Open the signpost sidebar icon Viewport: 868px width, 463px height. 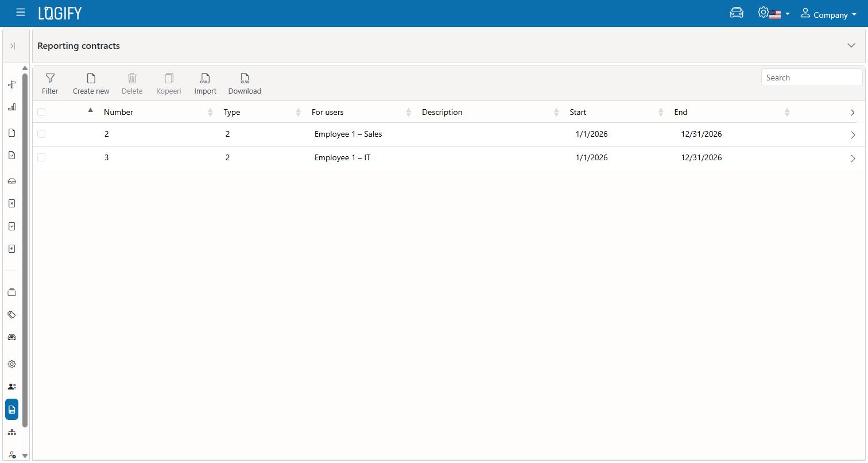pyautogui.click(x=11, y=84)
